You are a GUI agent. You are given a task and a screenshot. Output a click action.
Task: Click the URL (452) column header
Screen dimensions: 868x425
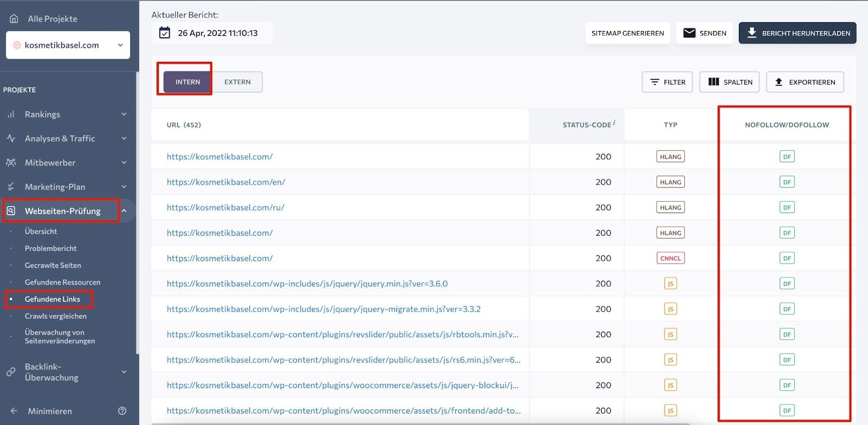point(183,125)
